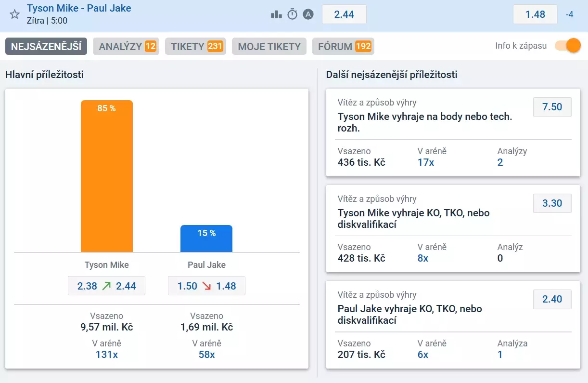Viewport: 588px width, 383px height.
Task: Click the circled A icon
Action: pos(308,14)
